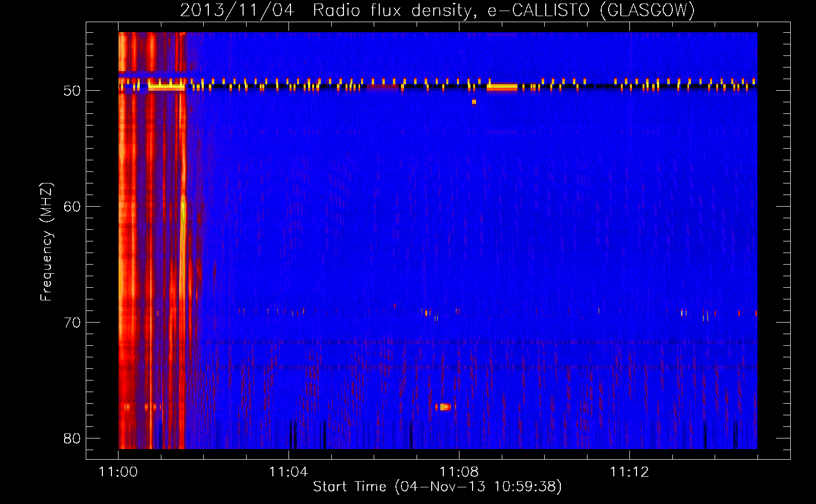Click the 'Frequency (MHZ)' axis label

point(46,241)
